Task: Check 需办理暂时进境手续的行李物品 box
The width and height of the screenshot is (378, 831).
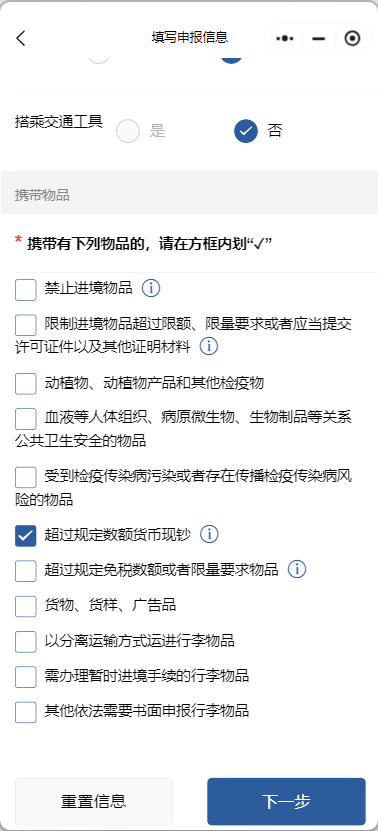Action: 25,677
